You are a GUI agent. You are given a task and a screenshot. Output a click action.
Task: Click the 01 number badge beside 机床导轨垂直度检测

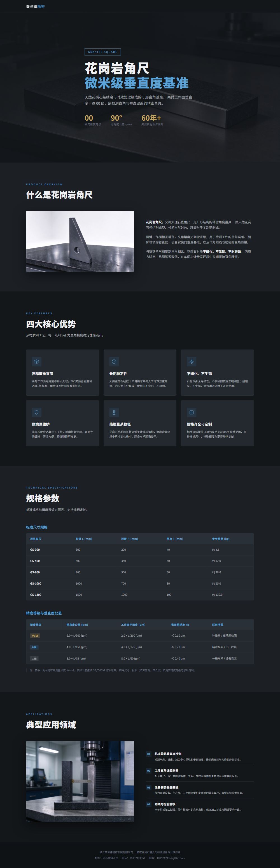coord(149,754)
